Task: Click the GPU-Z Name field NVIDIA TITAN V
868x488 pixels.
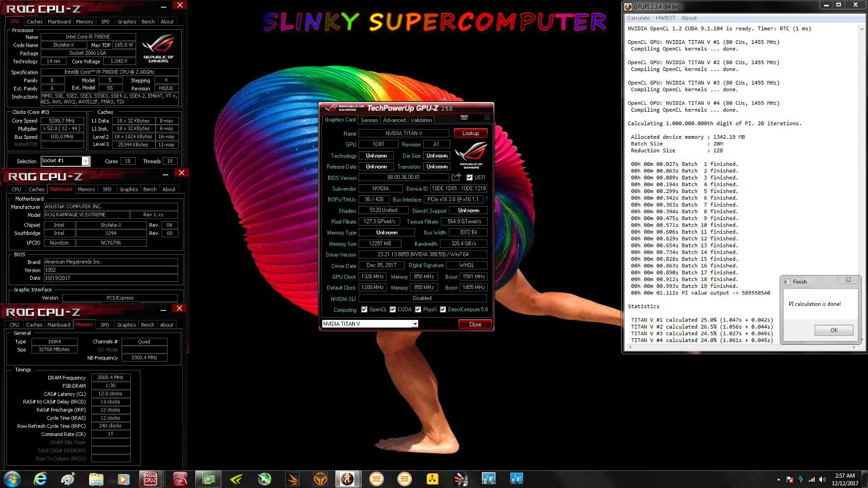Action: pyautogui.click(x=404, y=133)
